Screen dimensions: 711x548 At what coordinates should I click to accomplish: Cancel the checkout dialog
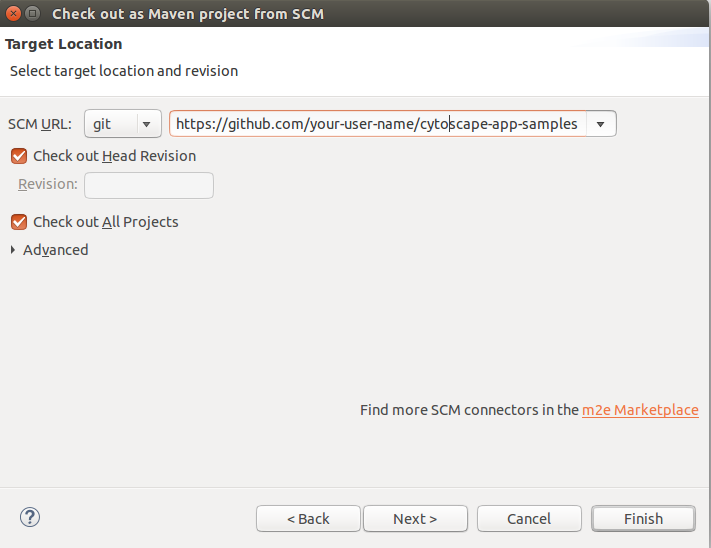(x=529, y=518)
